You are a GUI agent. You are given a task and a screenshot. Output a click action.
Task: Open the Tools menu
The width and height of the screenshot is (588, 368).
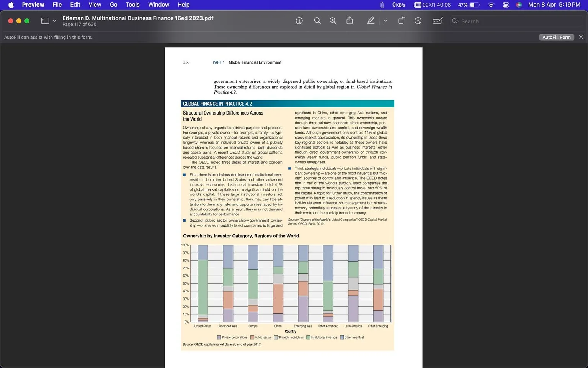point(132,5)
